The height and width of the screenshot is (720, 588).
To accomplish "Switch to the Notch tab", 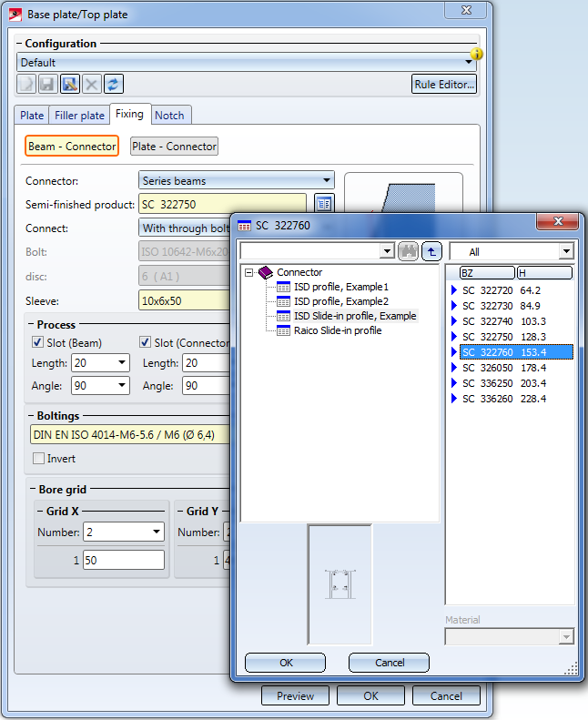I will point(170,116).
